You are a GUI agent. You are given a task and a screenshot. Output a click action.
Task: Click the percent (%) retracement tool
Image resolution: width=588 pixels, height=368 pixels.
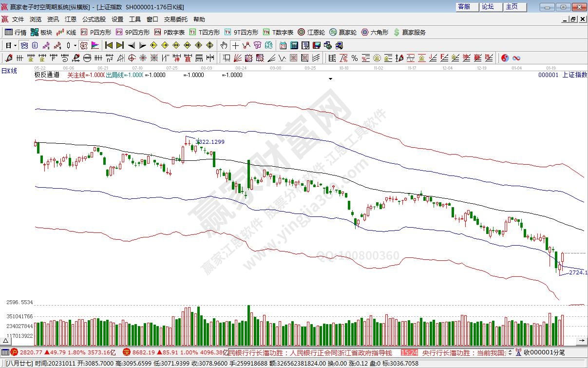tap(355, 58)
